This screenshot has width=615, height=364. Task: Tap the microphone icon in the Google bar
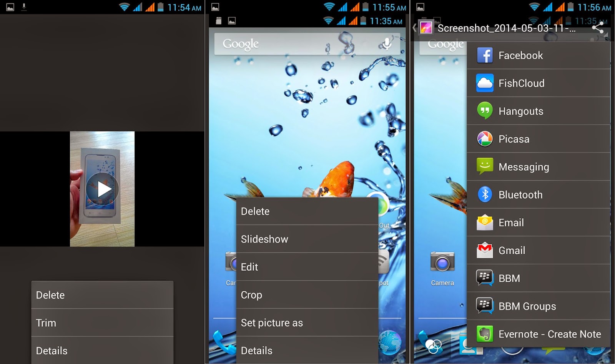tap(387, 43)
